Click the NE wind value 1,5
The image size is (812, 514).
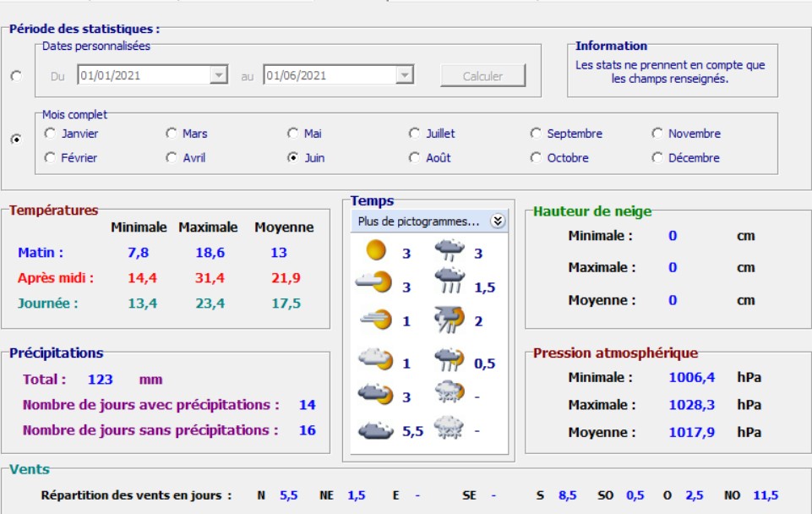tap(357, 495)
